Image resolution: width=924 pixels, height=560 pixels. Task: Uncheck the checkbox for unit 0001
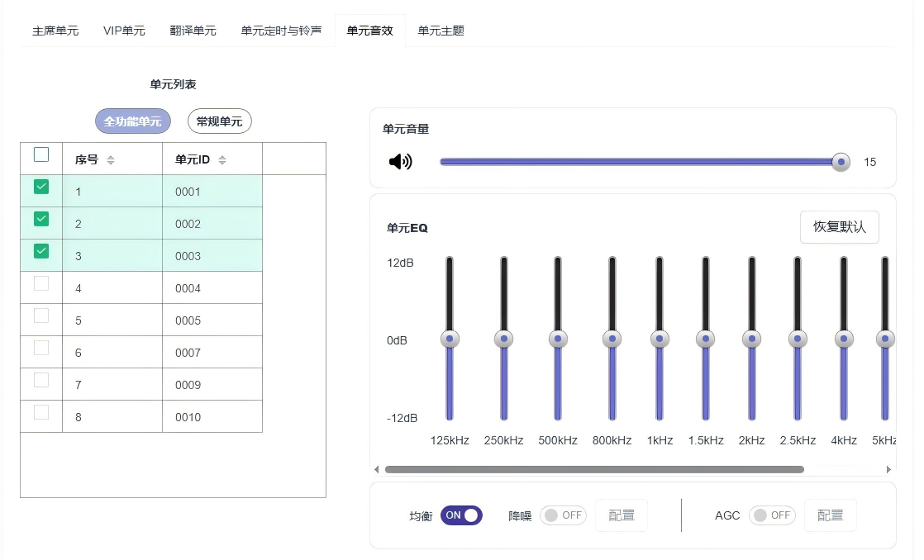click(40, 187)
